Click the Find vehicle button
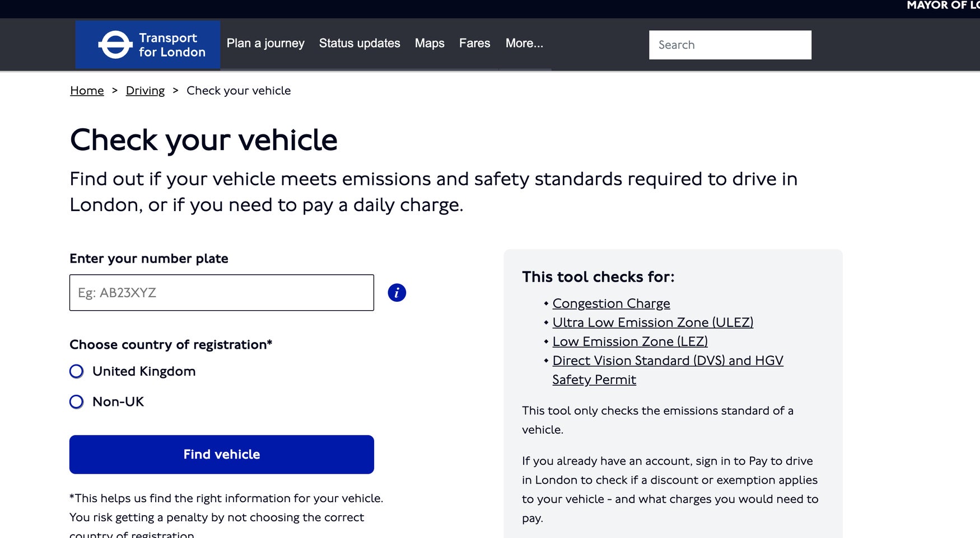Screen dimensions: 980x538 (x=222, y=455)
